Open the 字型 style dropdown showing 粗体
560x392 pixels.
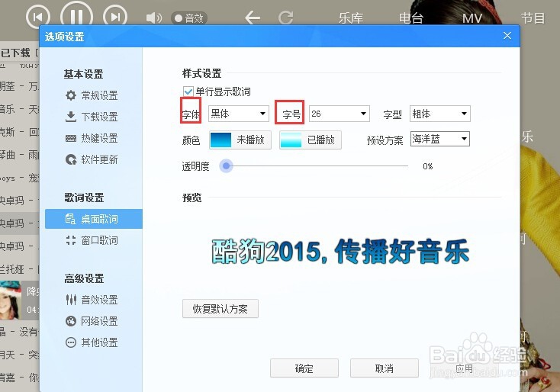click(440, 114)
